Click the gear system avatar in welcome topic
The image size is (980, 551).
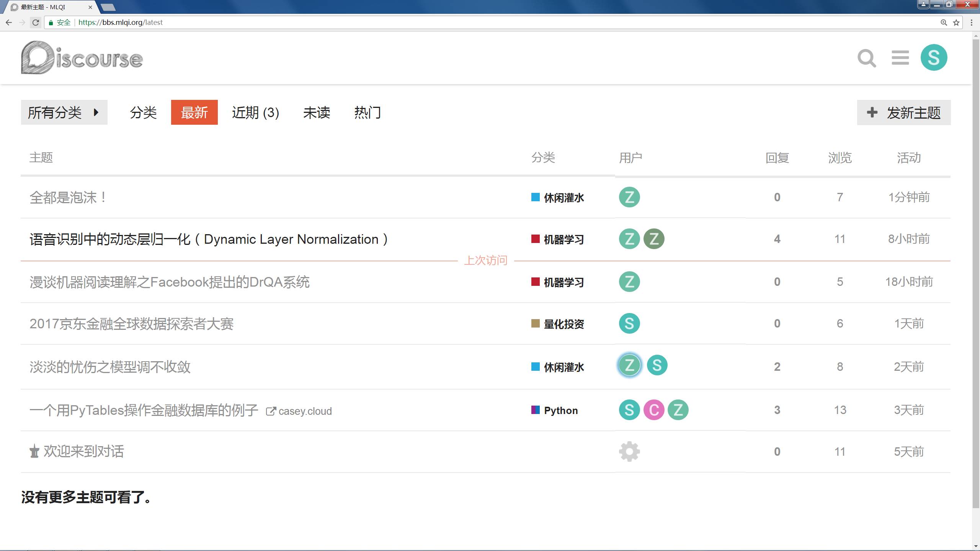pyautogui.click(x=629, y=452)
